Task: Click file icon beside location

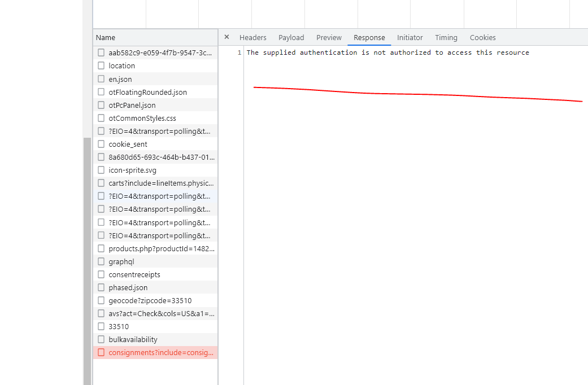Action: pos(101,65)
